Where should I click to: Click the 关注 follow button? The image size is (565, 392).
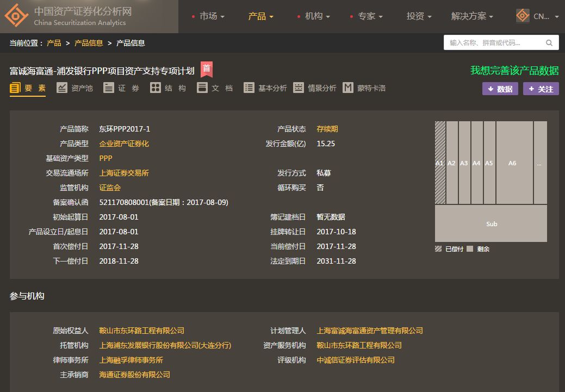click(x=541, y=89)
